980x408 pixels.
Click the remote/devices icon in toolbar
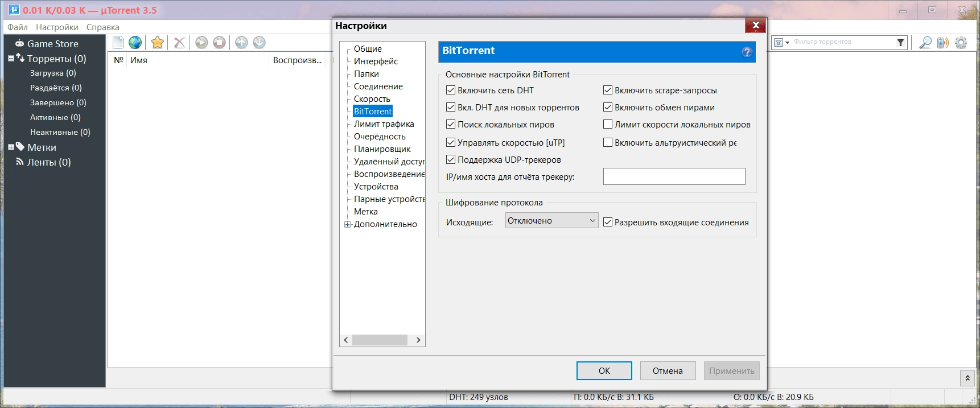click(x=943, y=43)
